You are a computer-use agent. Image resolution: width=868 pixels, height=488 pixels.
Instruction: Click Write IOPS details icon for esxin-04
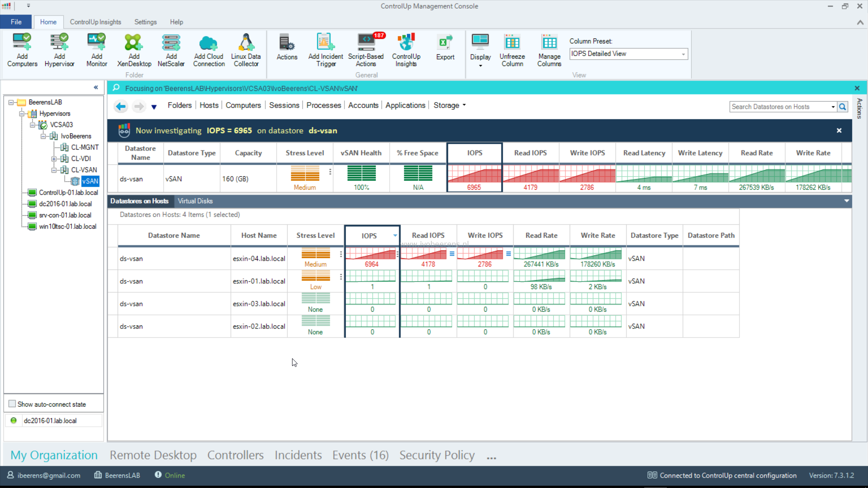[509, 253]
